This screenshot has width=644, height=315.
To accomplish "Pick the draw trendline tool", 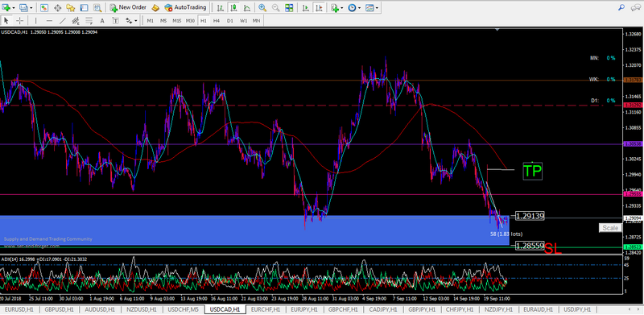I will point(63,21).
